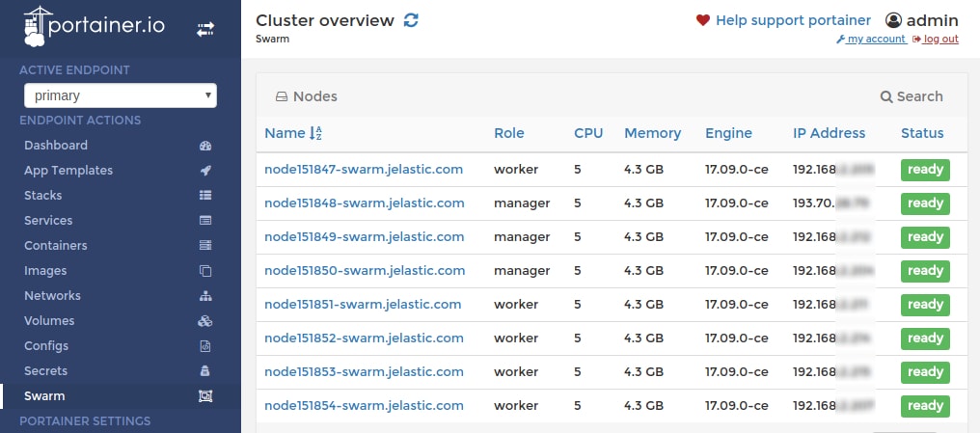Click manager role of node151848
980x433 pixels.
522,203
